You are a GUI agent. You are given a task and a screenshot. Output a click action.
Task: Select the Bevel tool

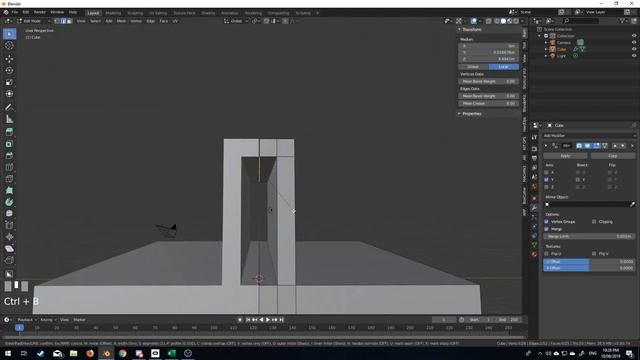point(9,156)
